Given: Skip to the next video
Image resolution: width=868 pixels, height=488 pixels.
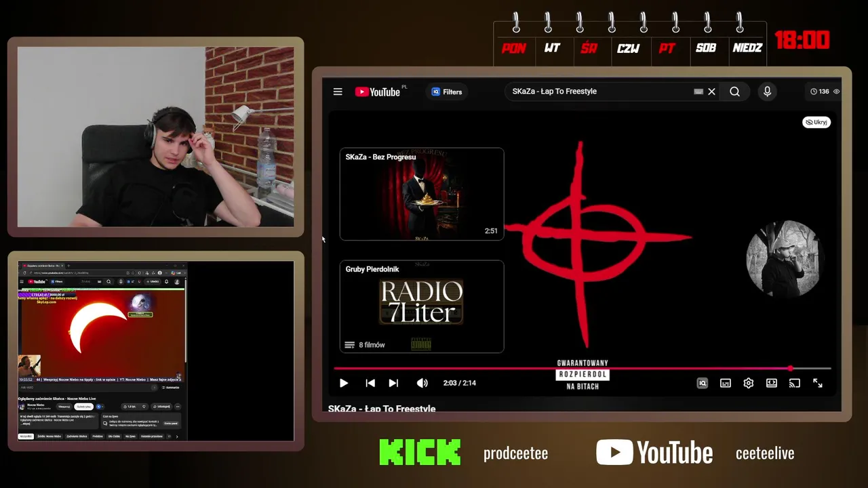Looking at the screenshot, I should 393,383.
